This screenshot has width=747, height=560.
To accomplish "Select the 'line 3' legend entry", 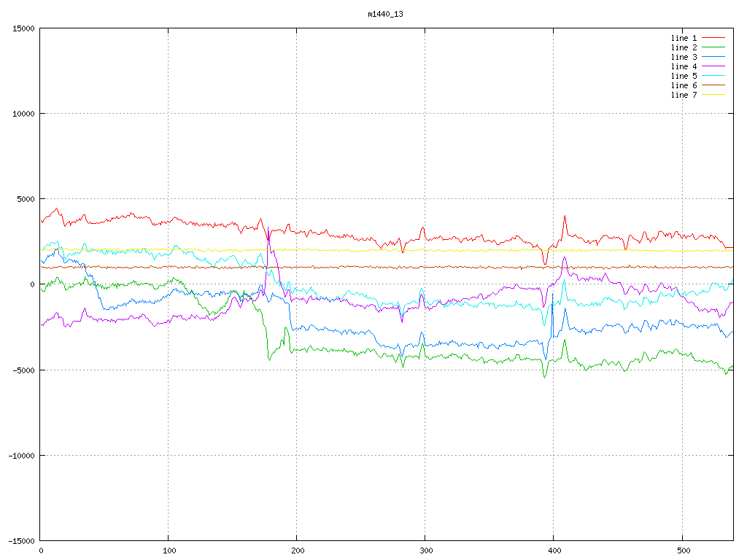I will pyautogui.click(x=684, y=57).
